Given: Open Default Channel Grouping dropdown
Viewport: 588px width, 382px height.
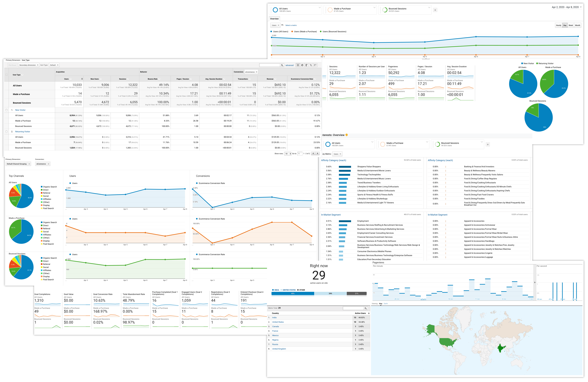Looking at the screenshot, I should coord(18,164).
